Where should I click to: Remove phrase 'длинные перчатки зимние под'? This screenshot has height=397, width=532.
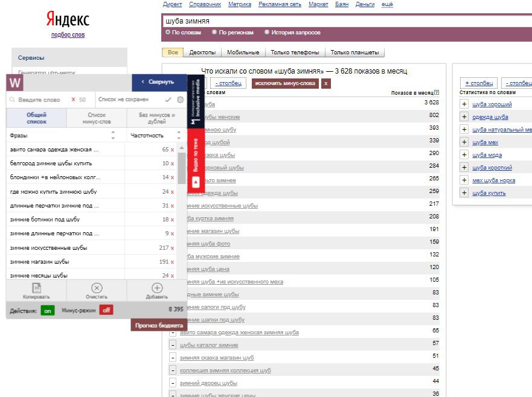[172, 206]
